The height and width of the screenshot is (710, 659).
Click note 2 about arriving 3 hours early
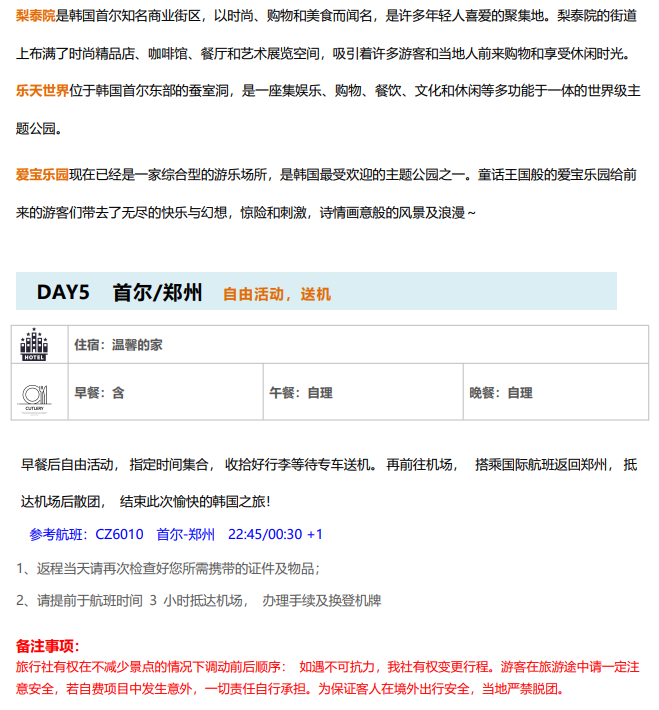click(x=198, y=601)
